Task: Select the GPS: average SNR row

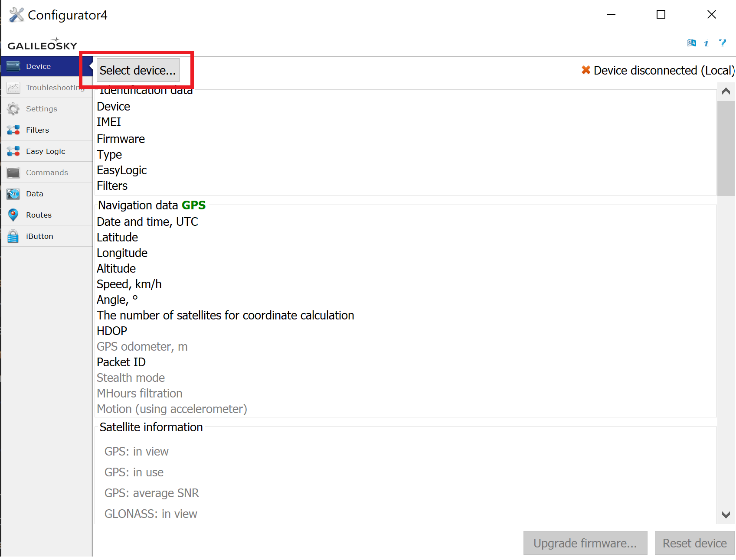Action: tap(152, 493)
